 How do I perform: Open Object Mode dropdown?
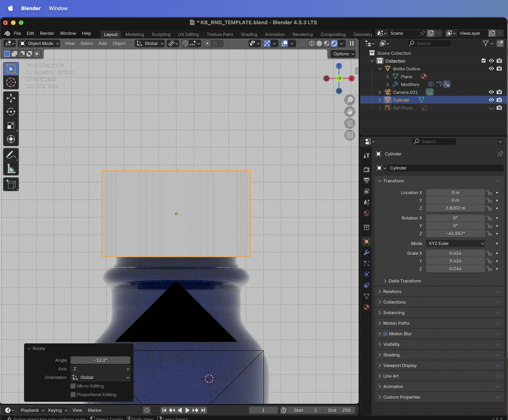(x=39, y=43)
